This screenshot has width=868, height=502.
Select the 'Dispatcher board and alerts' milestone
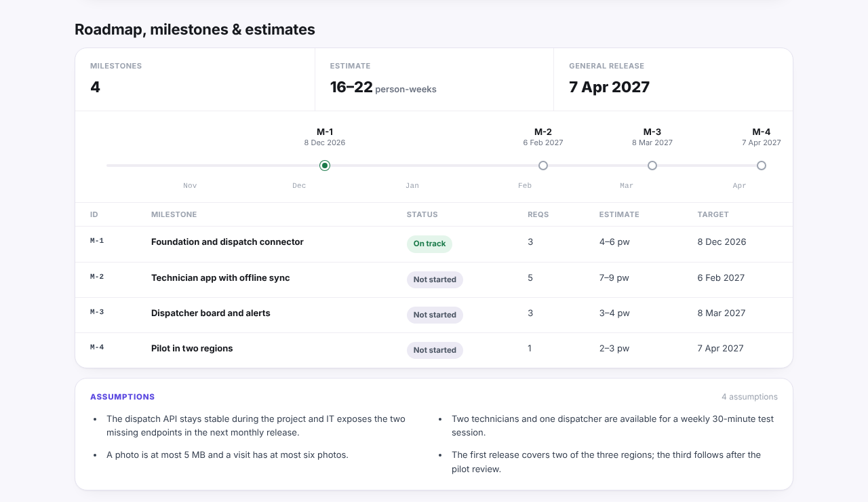[211, 313]
